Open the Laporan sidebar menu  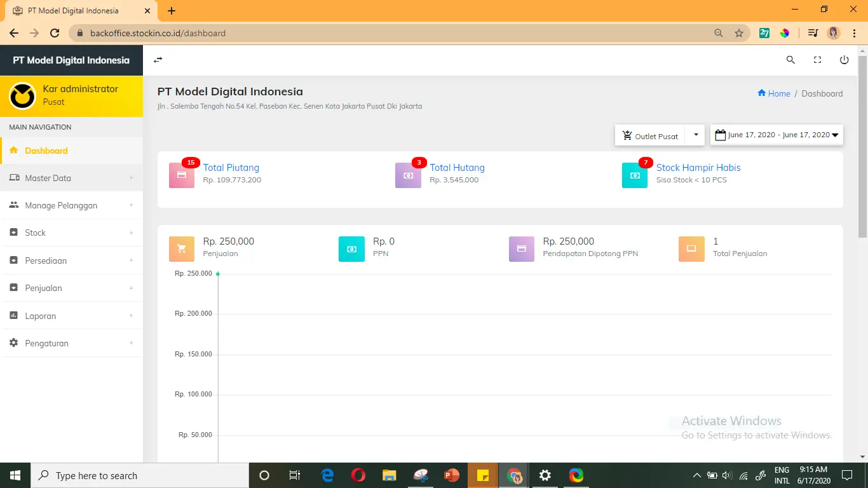coord(71,316)
